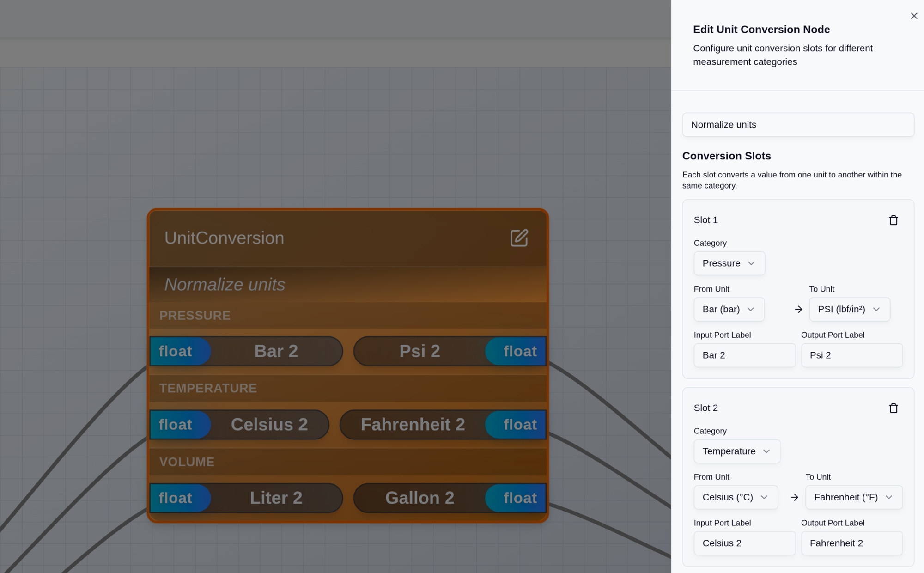Click the Liter 2 float input port
The image size is (924, 573).
(x=176, y=498)
